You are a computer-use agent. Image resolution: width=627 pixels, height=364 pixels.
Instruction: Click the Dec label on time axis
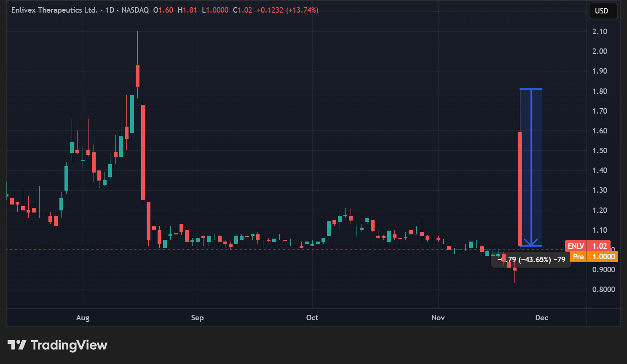pyautogui.click(x=541, y=318)
